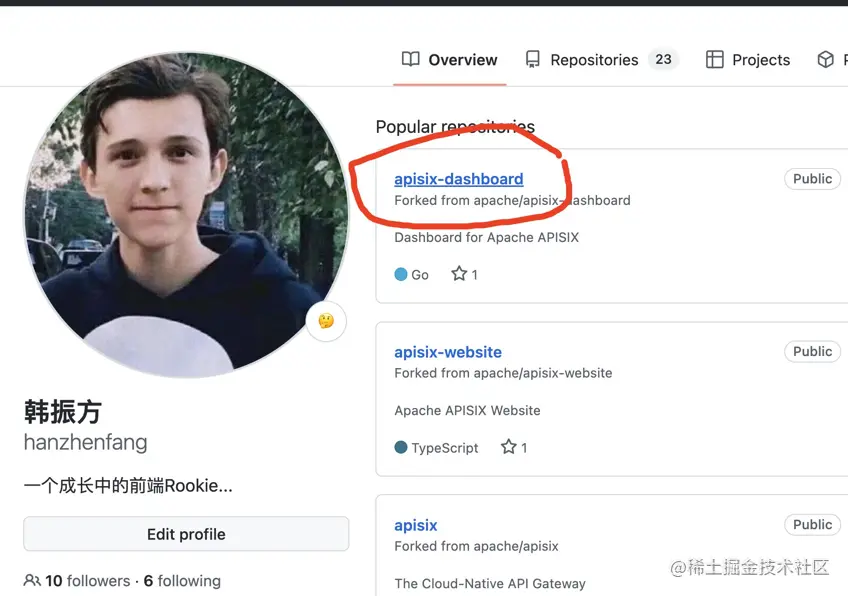Open the apisix-website repository link
Screen dimensions: 848x596
(448, 352)
